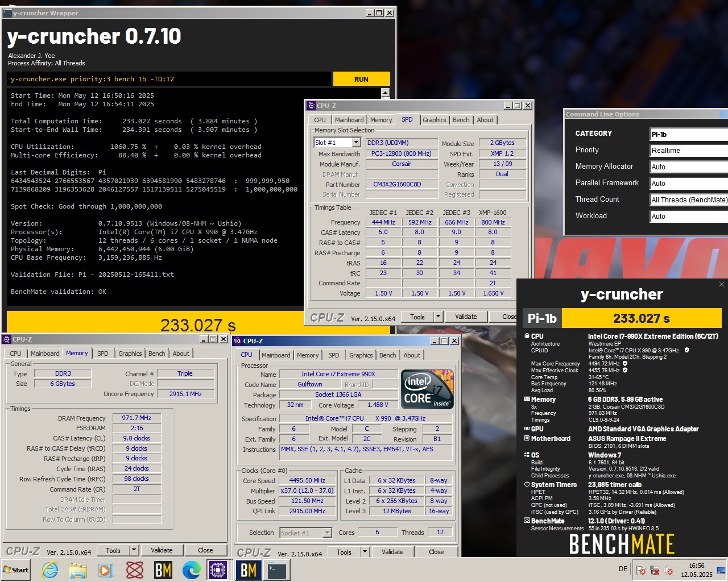Click the red knot-shaped taskbar icon
Viewport: 728px width, 582px height.
[x=135, y=570]
